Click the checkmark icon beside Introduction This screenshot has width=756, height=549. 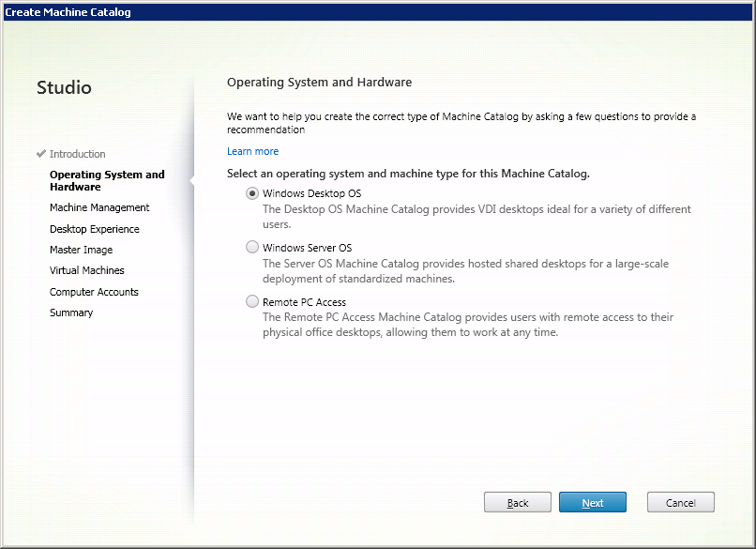tap(41, 153)
